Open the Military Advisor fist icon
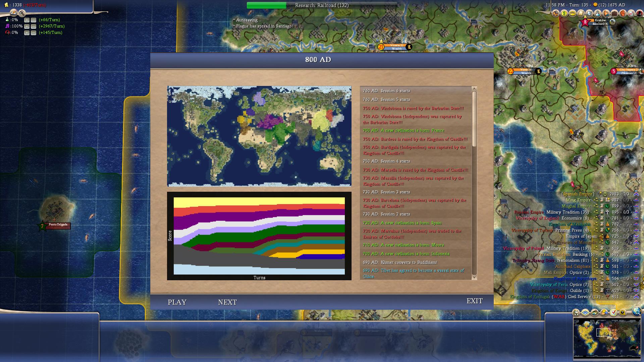 pos(623,13)
